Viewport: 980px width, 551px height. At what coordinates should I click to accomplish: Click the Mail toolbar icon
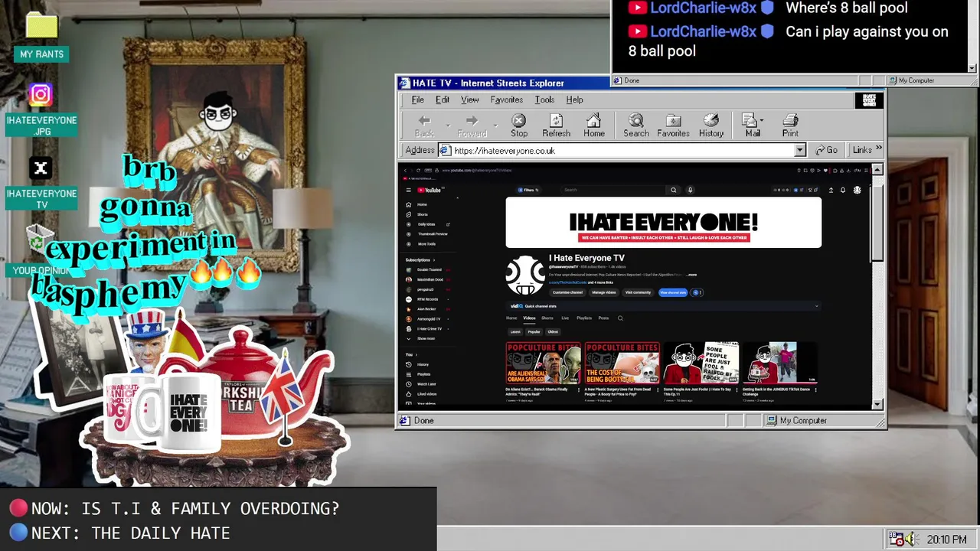click(751, 126)
